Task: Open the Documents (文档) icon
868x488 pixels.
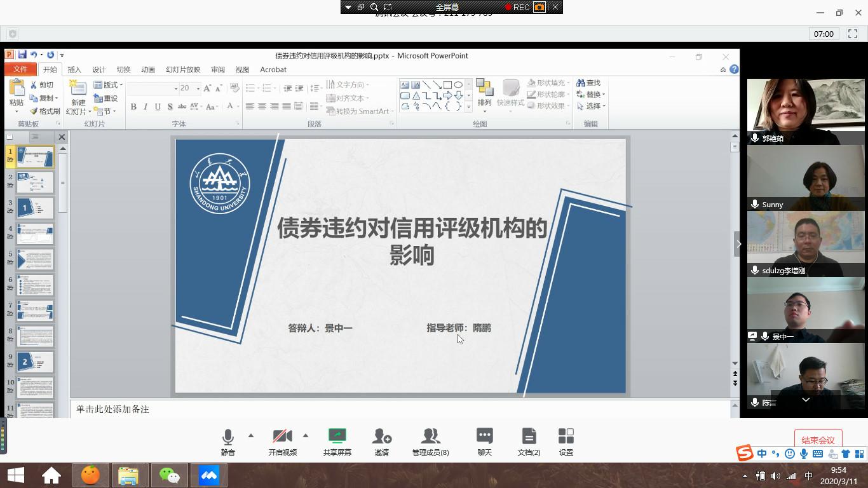Action: pos(529,437)
